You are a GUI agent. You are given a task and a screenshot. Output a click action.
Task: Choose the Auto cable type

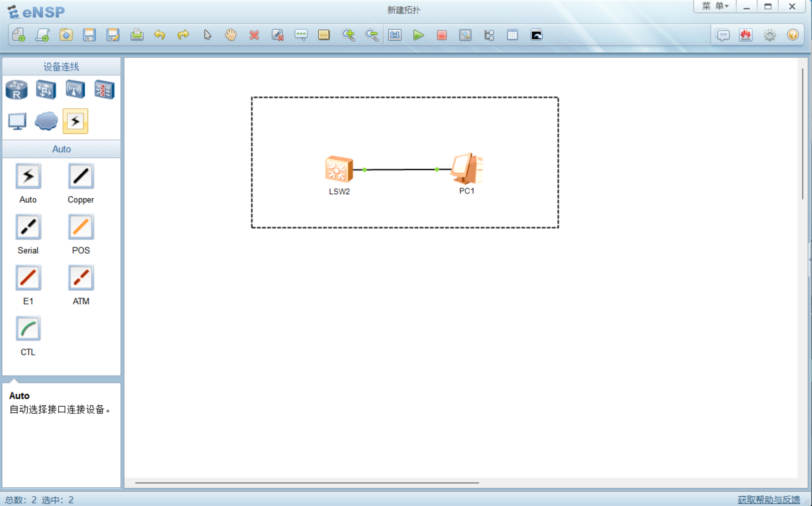[x=28, y=176]
